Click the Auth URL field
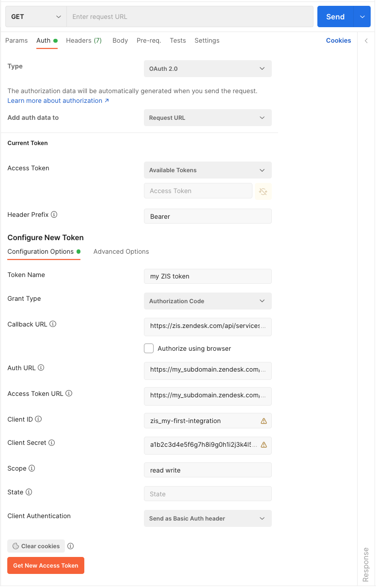 point(208,370)
